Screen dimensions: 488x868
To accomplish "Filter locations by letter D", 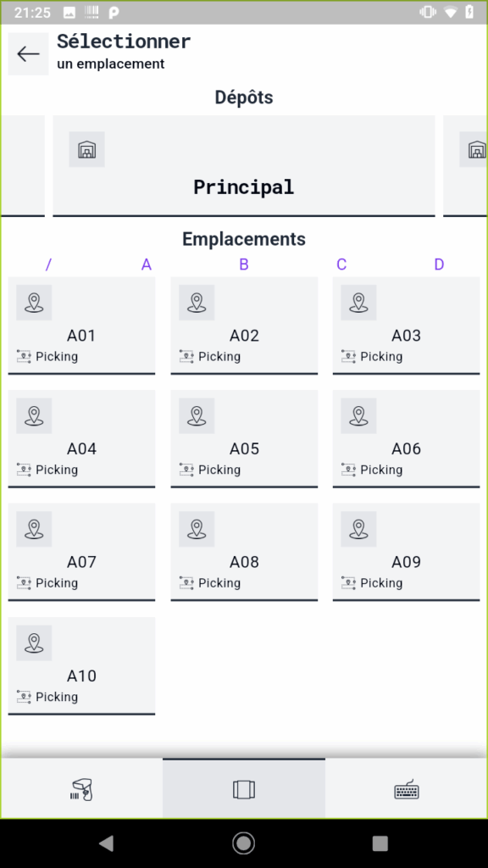I will [x=439, y=264].
